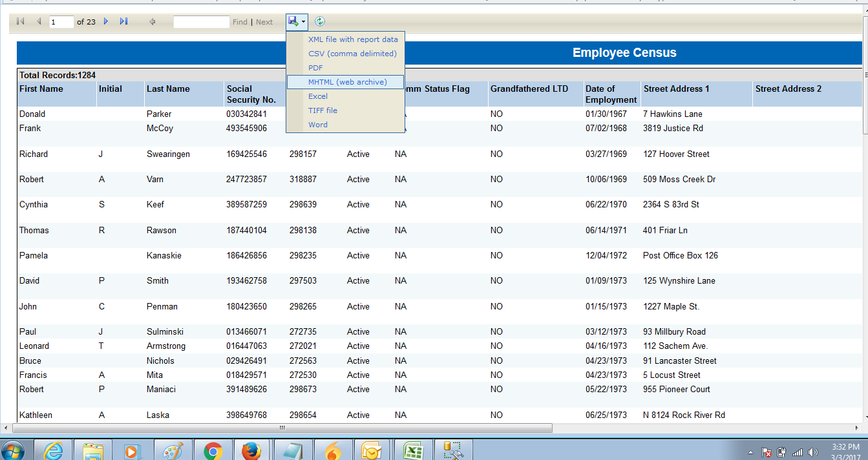Show hidden system tray icons
The height and width of the screenshot is (460, 868).
[750, 452]
